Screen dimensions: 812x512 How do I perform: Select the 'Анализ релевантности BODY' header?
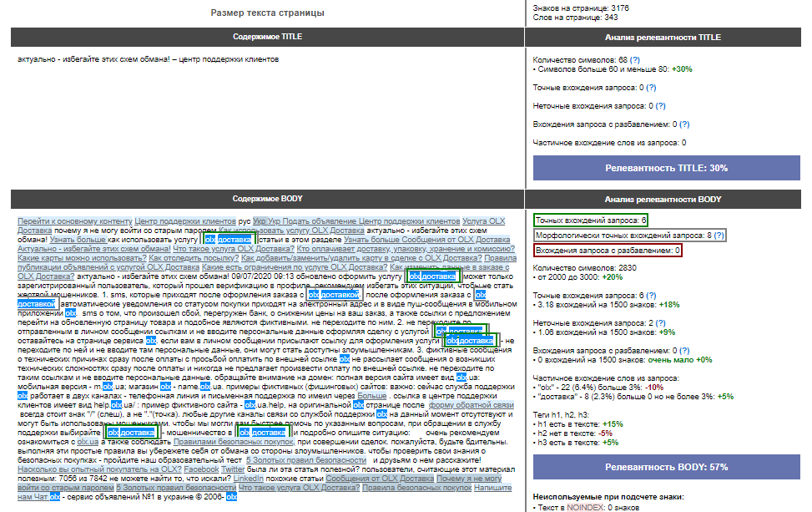pyautogui.click(x=663, y=199)
